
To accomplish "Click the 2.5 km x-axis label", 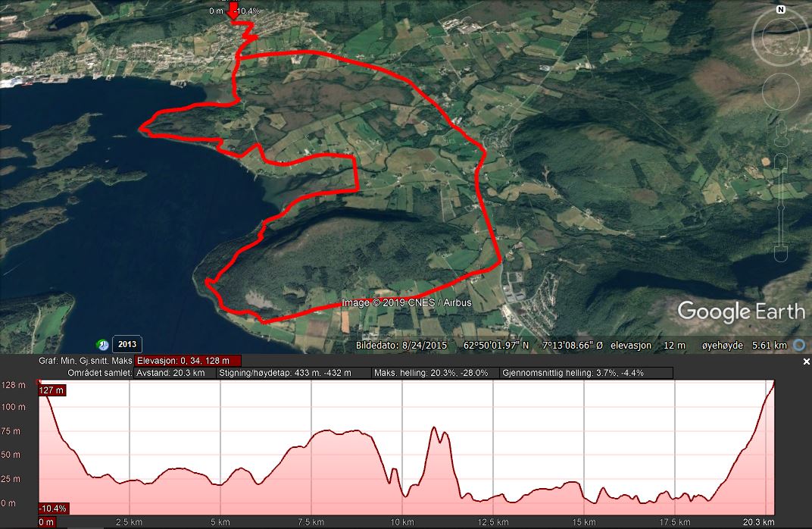I will (x=129, y=522).
